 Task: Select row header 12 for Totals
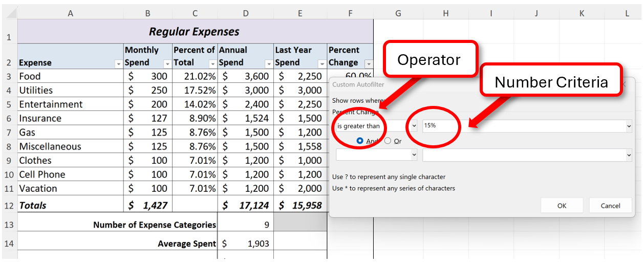[x=9, y=205]
